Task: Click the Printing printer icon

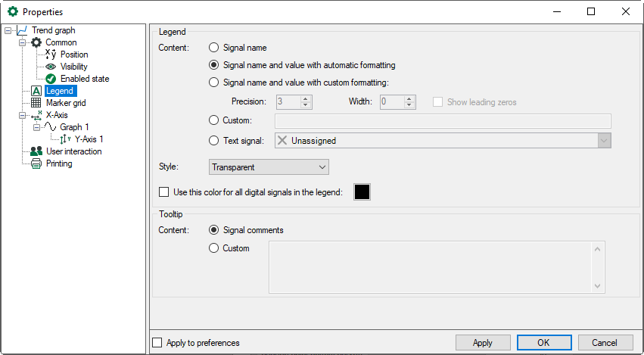Action: point(36,163)
